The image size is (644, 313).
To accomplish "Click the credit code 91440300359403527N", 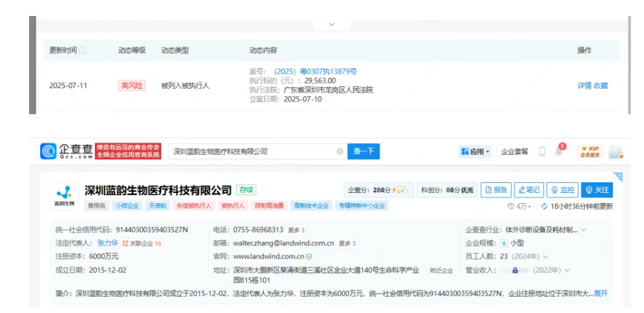I will [152, 230].
